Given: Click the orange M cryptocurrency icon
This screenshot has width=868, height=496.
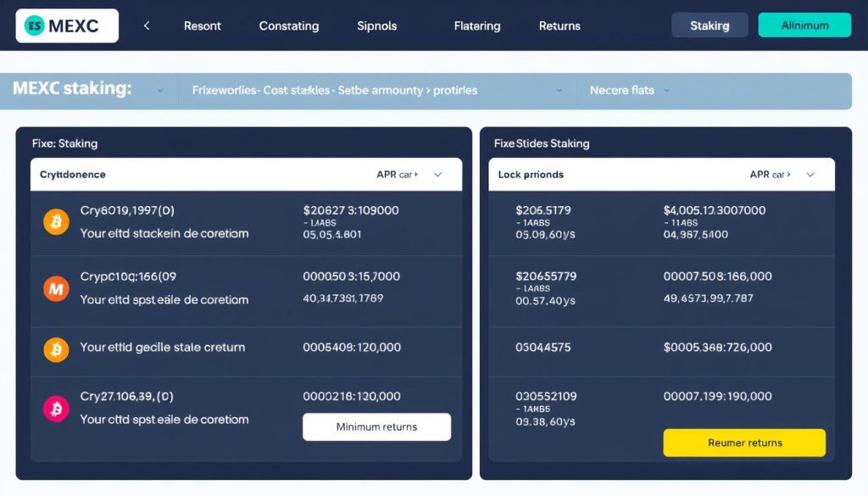Looking at the screenshot, I should pos(54,288).
